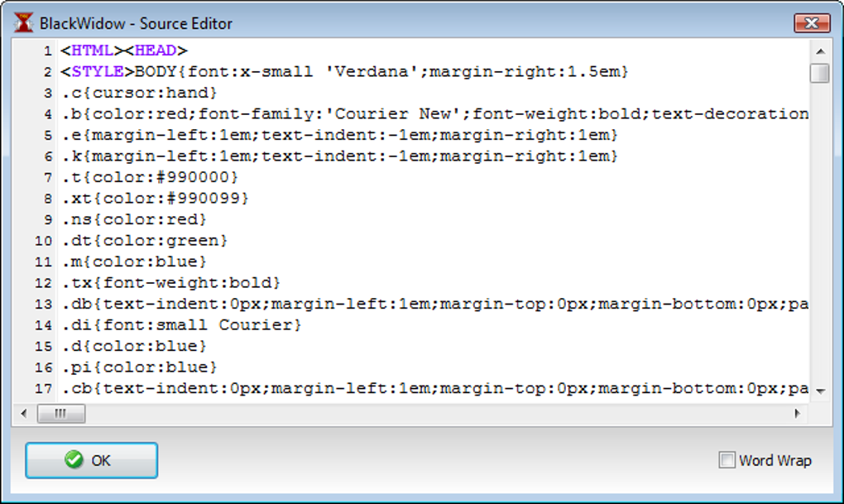This screenshot has width=844, height=504.
Task: Click the horizontal scrollbar left arrow
Action: (x=23, y=413)
